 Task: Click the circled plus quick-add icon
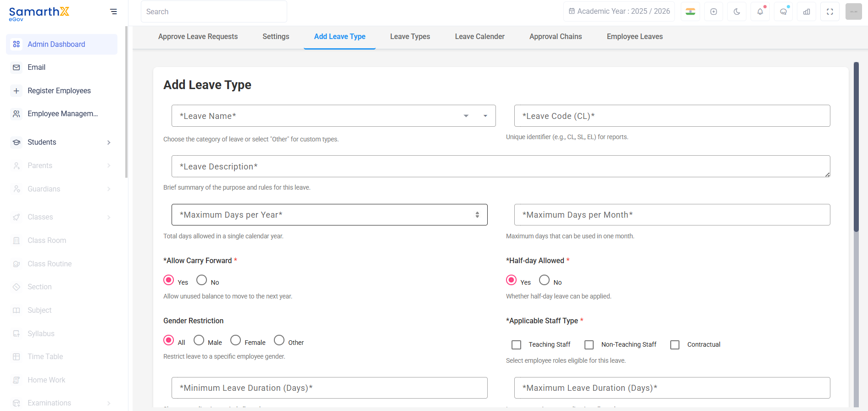(x=713, y=11)
